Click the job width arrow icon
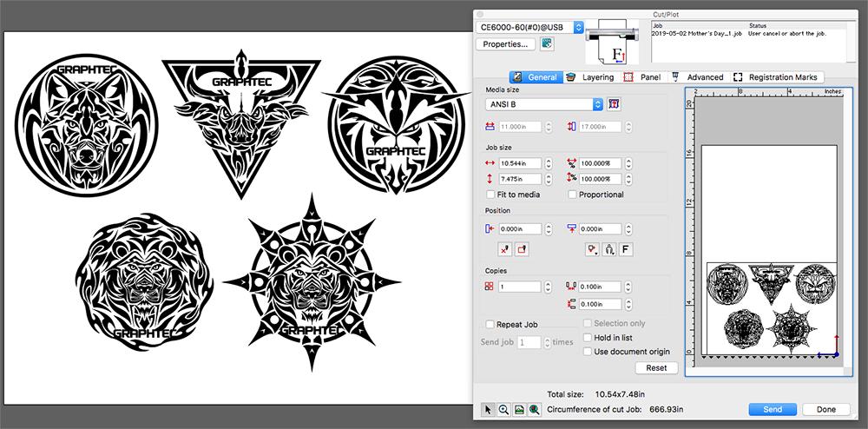The width and height of the screenshot is (868, 429). 490,163
